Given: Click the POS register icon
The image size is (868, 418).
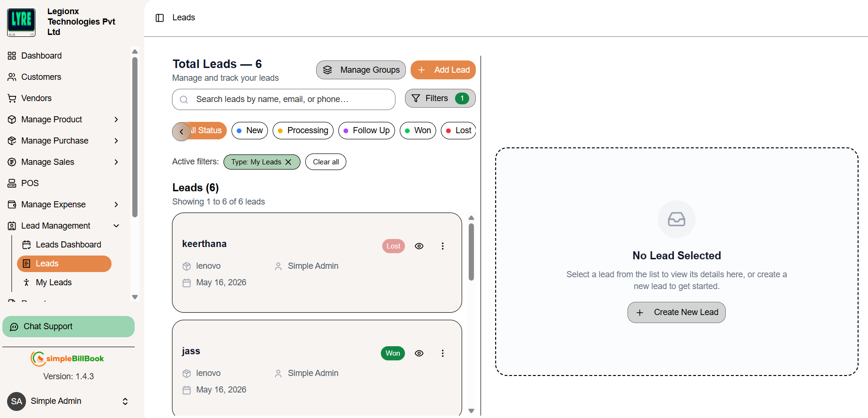Looking at the screenshot, I should [x=12, y=183].
